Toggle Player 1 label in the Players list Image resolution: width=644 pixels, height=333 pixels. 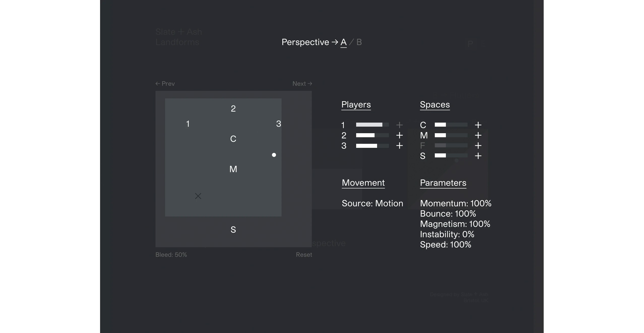coord(343,125)
